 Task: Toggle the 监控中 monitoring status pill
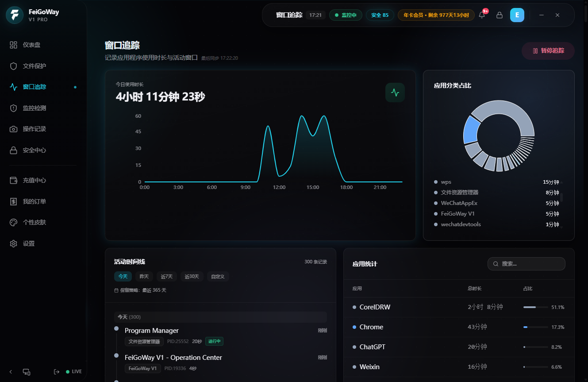(x=346, y=15)
